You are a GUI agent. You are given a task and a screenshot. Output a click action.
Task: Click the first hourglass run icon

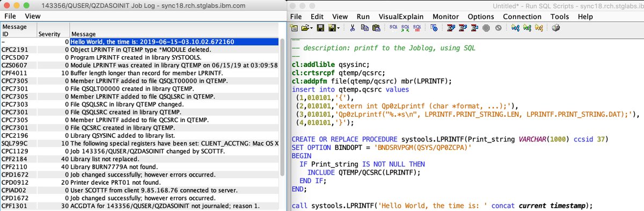[x=451, y=28]
